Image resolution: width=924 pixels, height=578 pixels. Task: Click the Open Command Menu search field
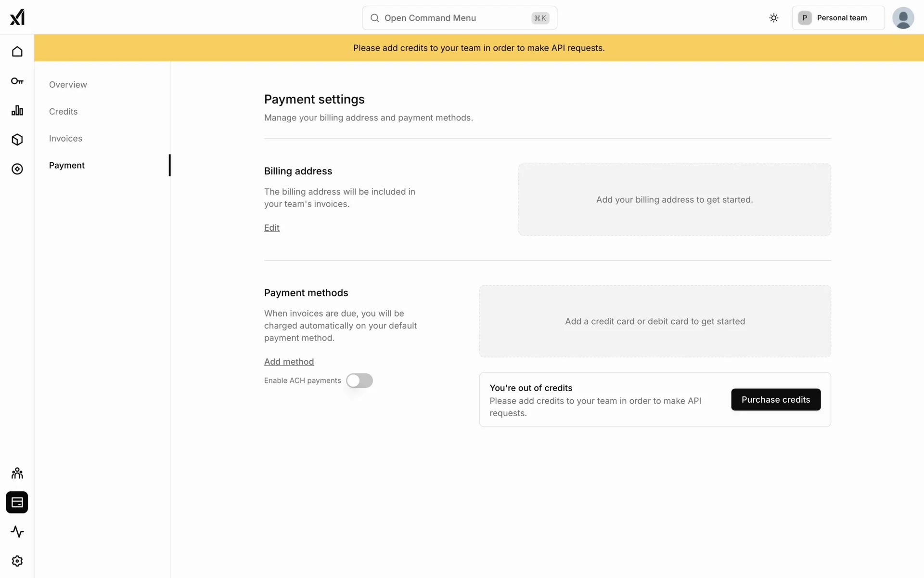[459, 18]
